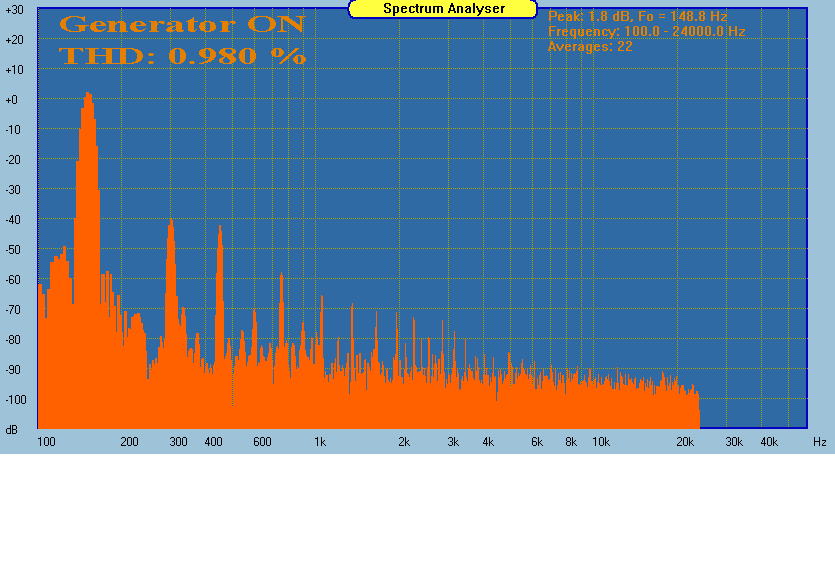Click the 40k frequency axis label
835x588 pixels.
[x=769, y=442]
